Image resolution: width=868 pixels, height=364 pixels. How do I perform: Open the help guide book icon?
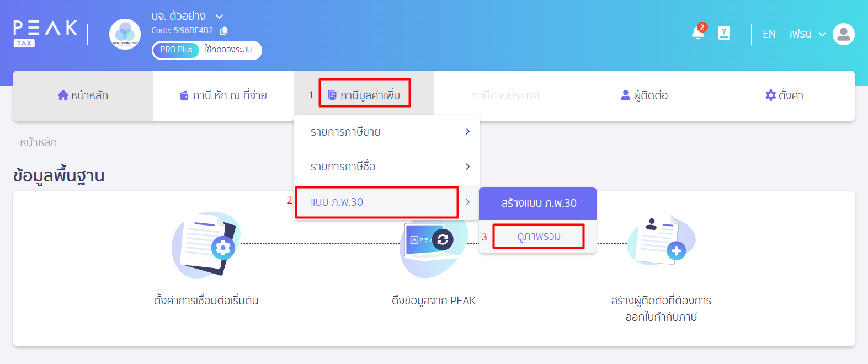click(x=724, y=33)
